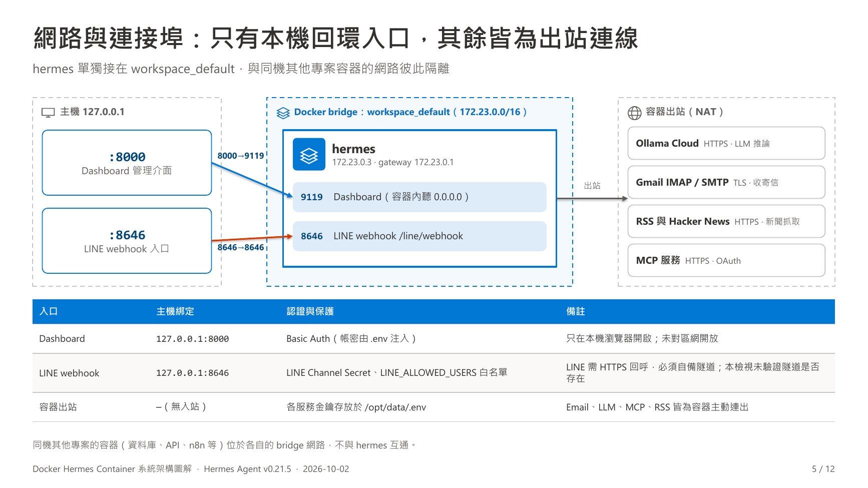Viewport: 868px width, 488px height.
Task: Click the subtitle mentioning workspace_default
Action: [x=241, y=69]
